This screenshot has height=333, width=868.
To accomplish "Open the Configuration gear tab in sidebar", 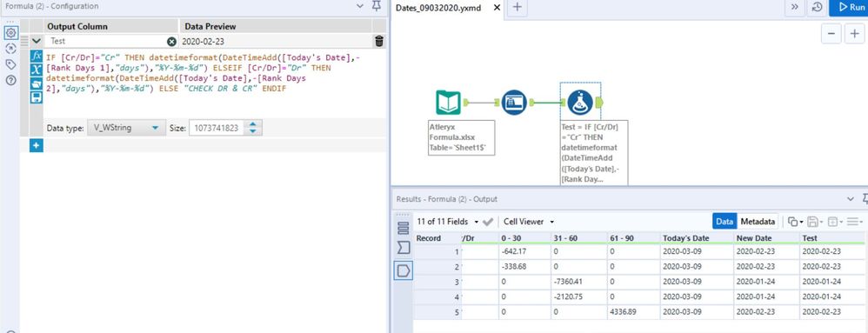I will coord(10,33).
